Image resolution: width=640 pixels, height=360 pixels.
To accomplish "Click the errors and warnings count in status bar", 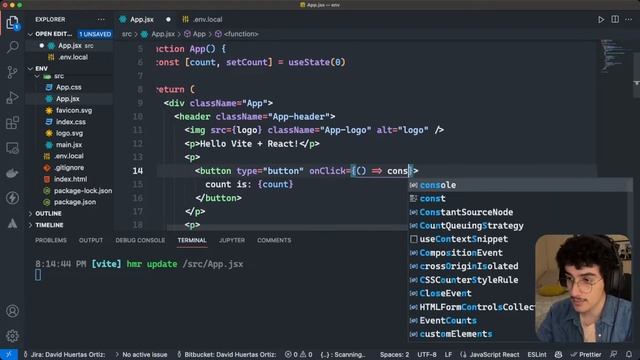I will (x=298, y=354).
